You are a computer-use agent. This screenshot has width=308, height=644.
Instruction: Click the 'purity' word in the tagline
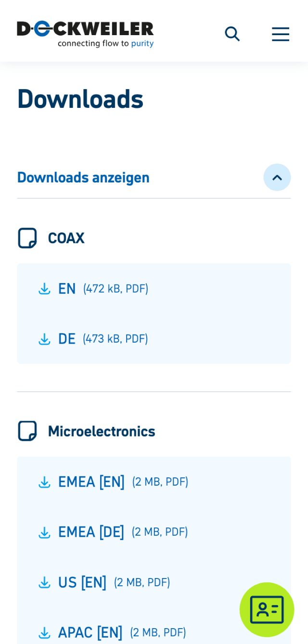[x=142, y=43]
